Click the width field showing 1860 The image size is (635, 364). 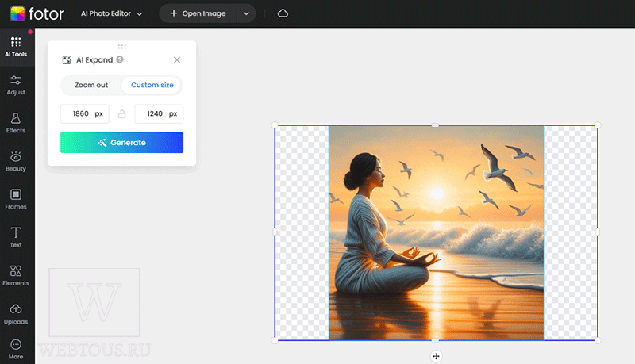pyautogui.click(x=85, y=113)
